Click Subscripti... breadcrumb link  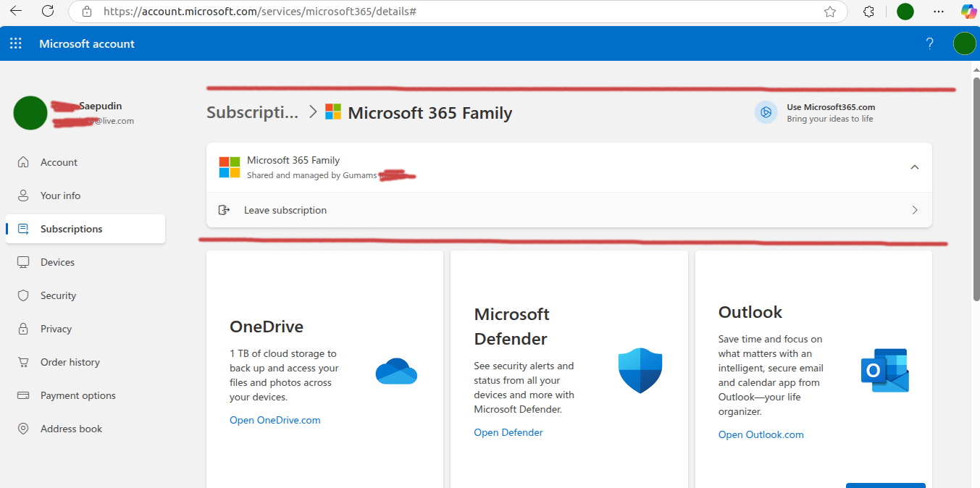pyautogui.click(x=253, y=113)
